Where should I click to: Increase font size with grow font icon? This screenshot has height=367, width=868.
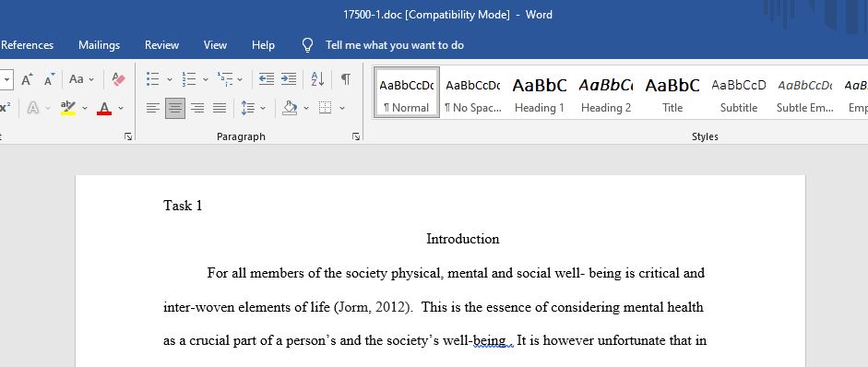pos(27,79)
